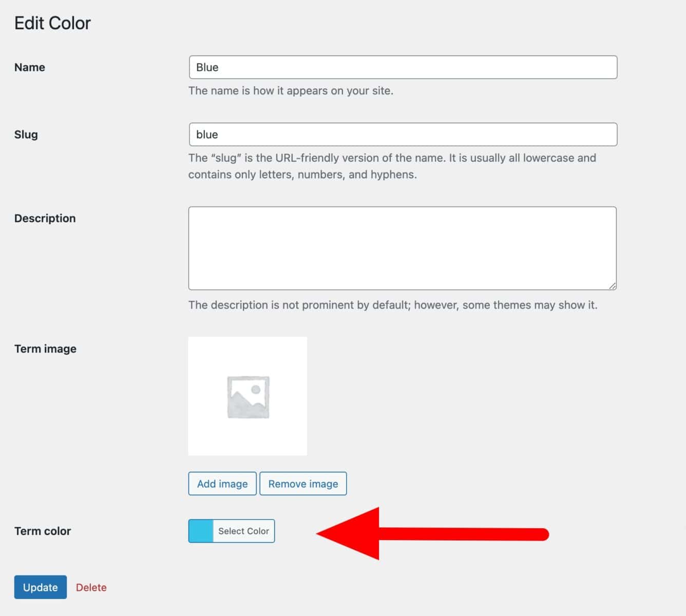This screenshot has width=686, height=616.
Task: Click the Edit Color page heading
Action: [52, 23]
